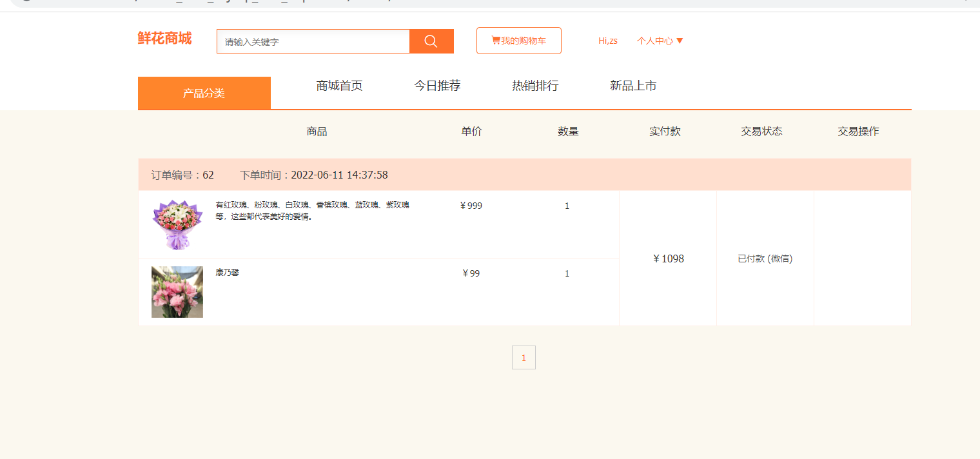Click the rose bouquet product thumbnail
Viewport: 980px width, 459px height.
[x=177, y=224]
